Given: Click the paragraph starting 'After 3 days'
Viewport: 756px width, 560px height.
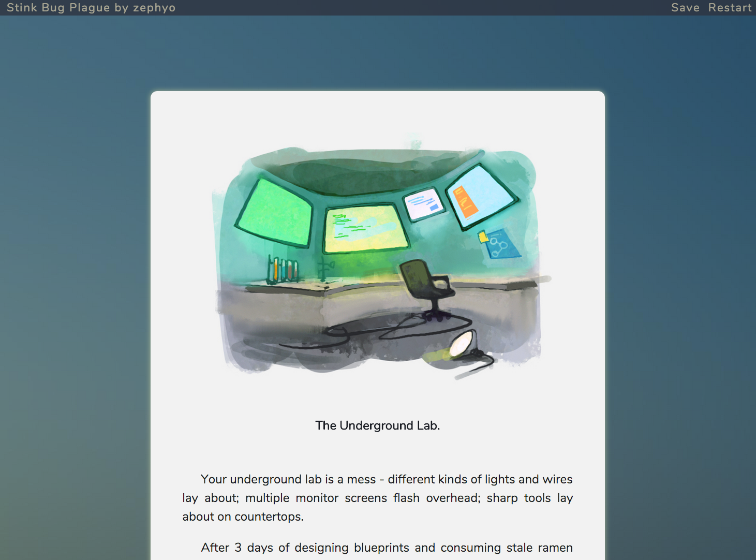Looking at the screenshot, I should coord(387,548).
